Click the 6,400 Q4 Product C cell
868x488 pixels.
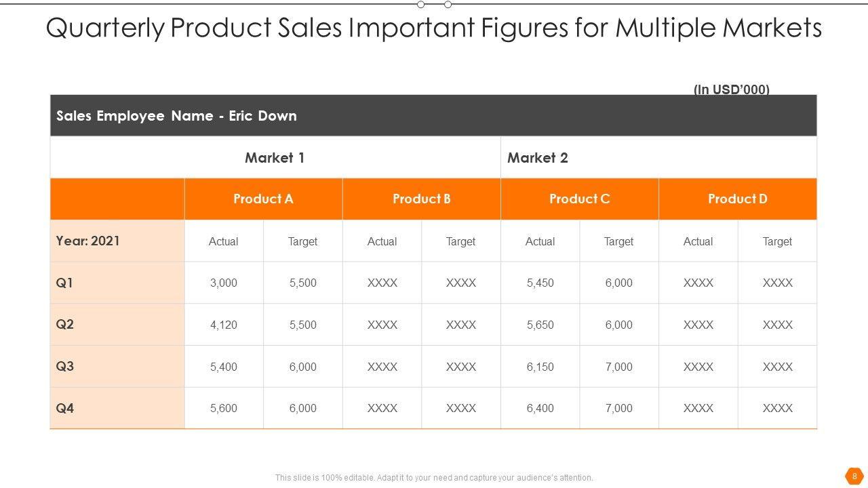(x=540, y=409)
